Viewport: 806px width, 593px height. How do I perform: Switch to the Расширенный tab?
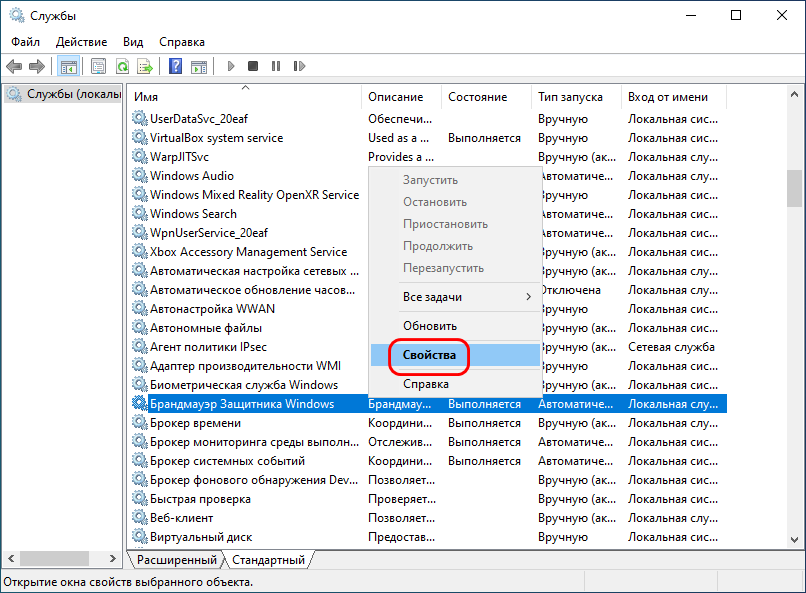point(177,560)
